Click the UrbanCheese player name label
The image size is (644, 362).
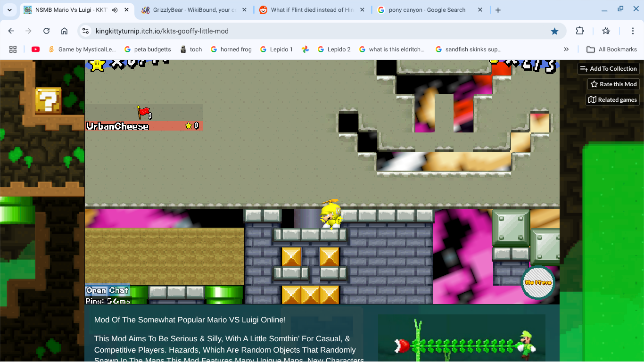[117, 126]
